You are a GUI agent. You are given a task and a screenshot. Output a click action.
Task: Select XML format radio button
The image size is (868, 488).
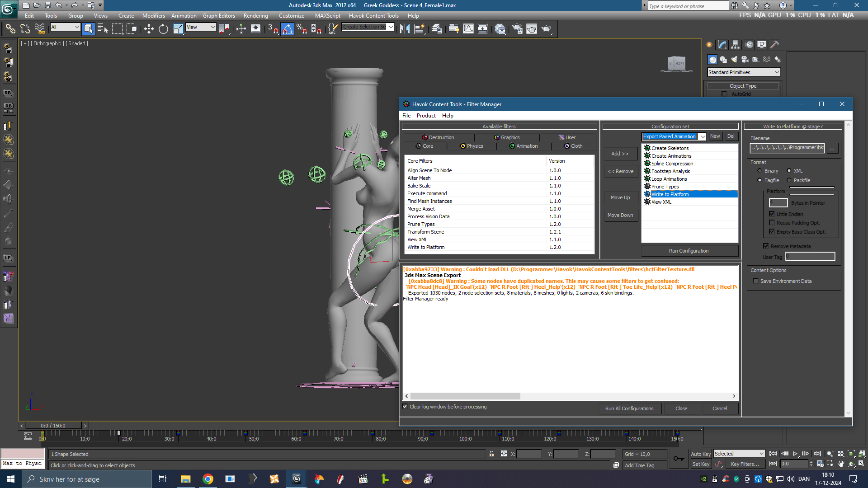(789, 171)
